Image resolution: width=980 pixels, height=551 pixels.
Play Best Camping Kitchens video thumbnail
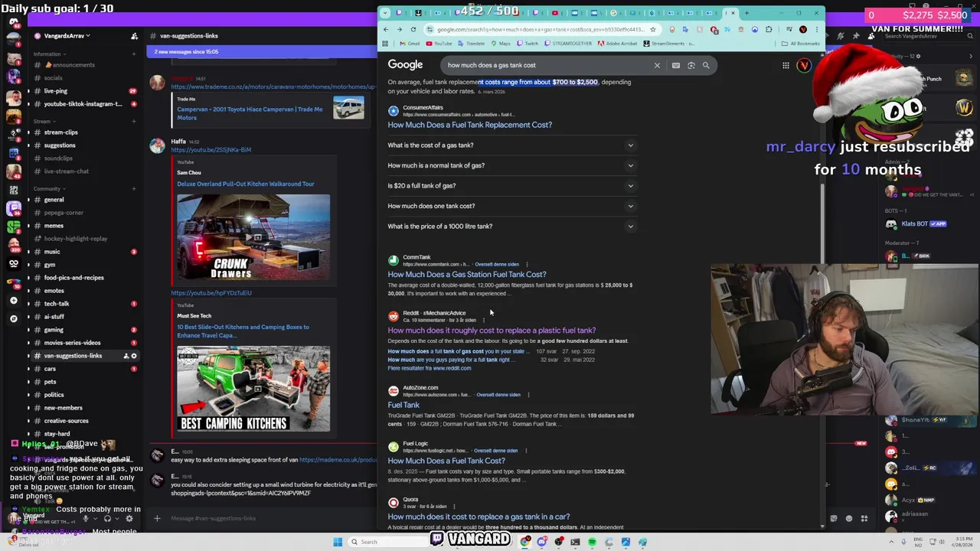[x=253, y=389]
